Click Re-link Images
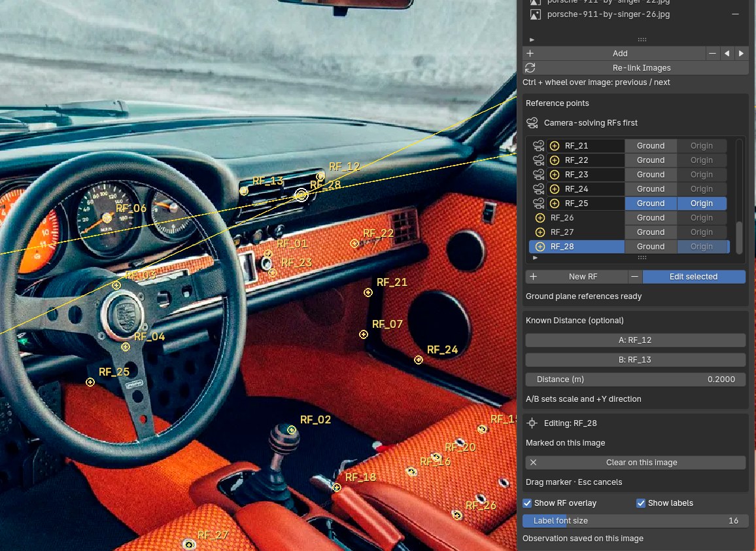756x551 pixels. (636, 68)
